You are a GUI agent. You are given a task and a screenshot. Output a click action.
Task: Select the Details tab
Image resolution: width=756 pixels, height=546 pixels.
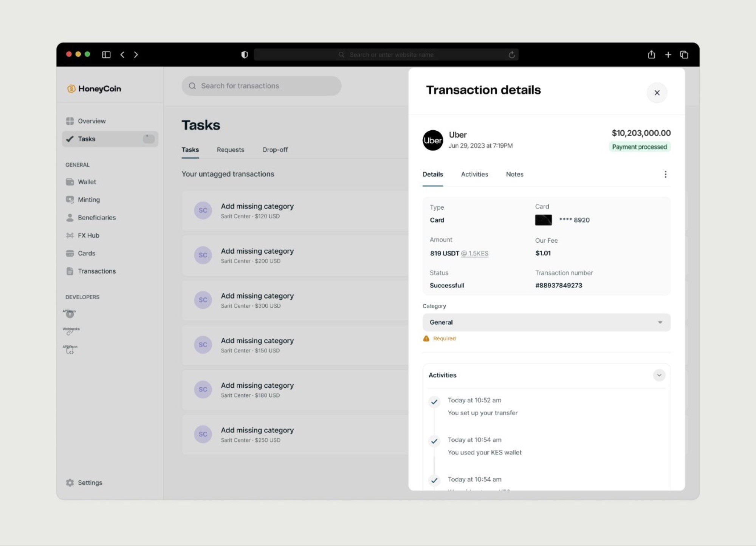tap(433, 174)
